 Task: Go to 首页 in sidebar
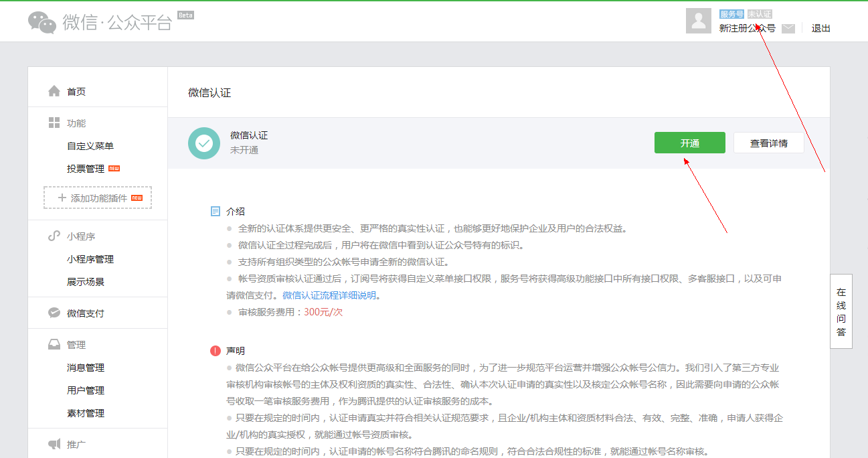pos(76,92)
